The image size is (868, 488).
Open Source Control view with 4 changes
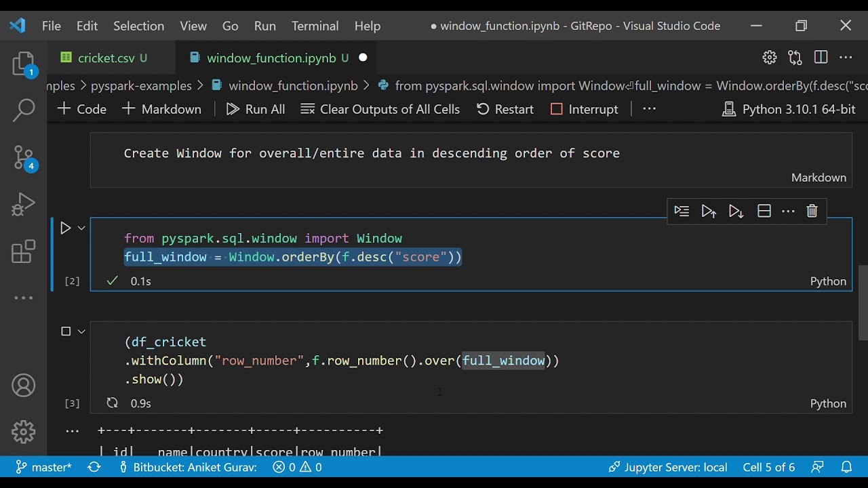[x=24, y=157]
